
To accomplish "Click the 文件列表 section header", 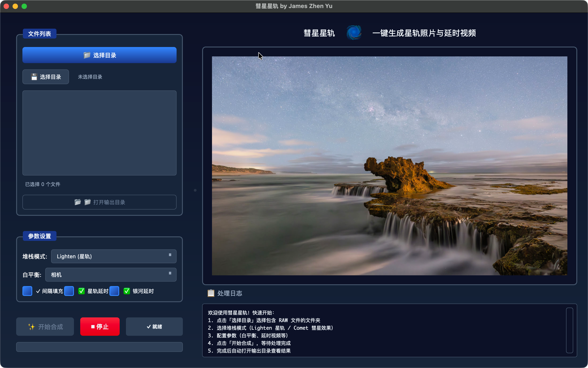I will [x=39, y=34].
